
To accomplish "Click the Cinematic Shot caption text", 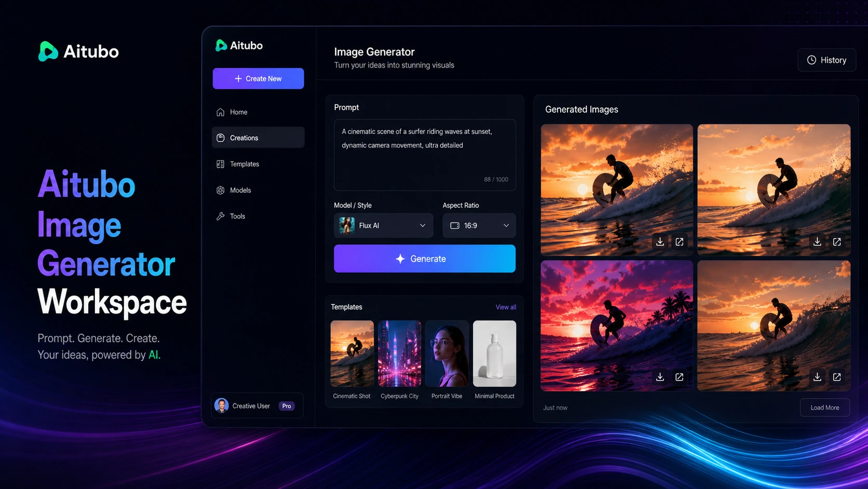I will click(x=351, y=396).
